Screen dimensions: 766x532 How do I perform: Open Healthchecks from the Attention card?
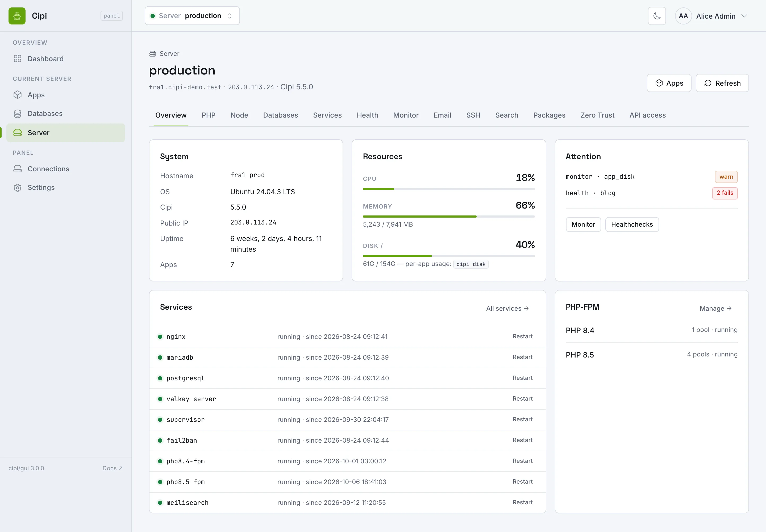tap(632, 224)
